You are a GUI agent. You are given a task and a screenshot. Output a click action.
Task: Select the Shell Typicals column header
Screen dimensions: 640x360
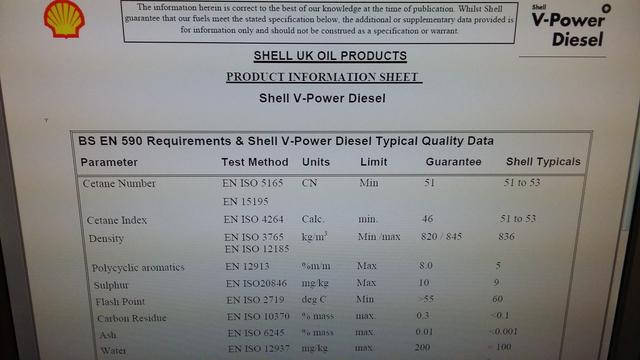pos(543,162)
